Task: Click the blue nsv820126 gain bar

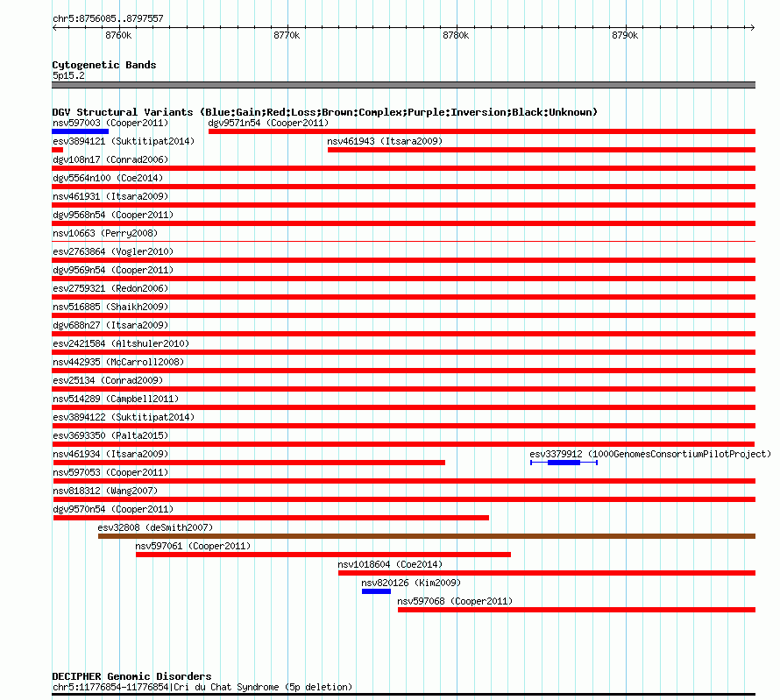Action: tap(376, 591)
